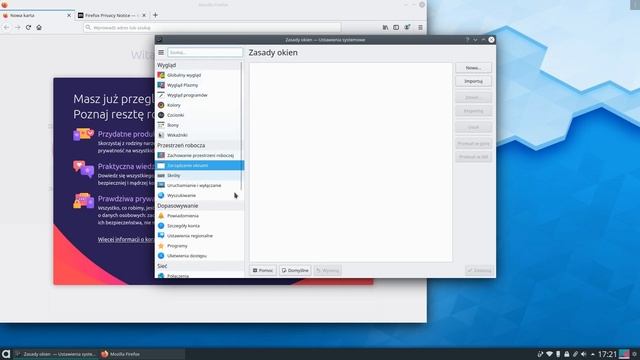Click Firefox reload button
The height and width of the screenshot is (360, 640).
click(x=28, y=27)
